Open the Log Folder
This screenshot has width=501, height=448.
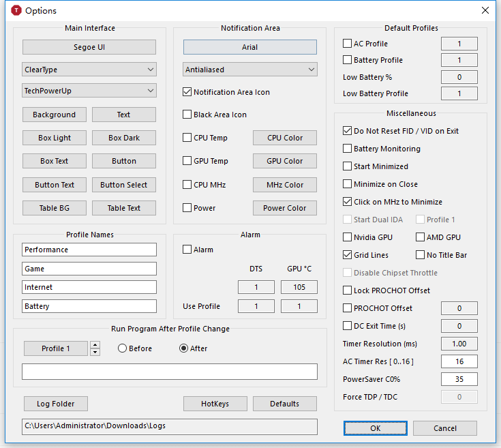pos(56,404)
